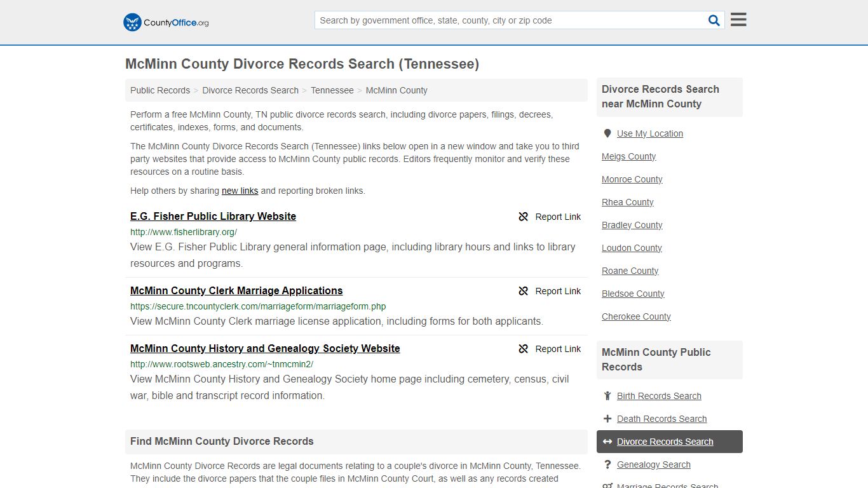868x488 pixels.
Task: Click the location pin icon
Action: 607,133
